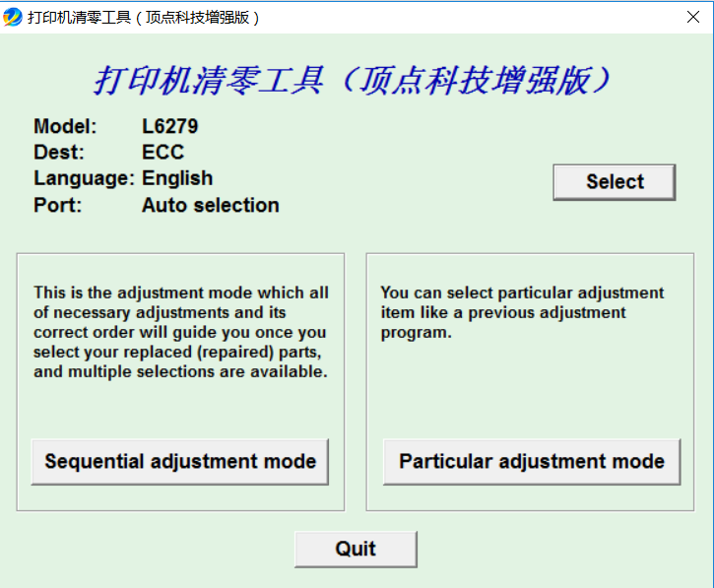The image size is (714, 588).
Task: Click the Language label
Action: [x=83, y=178]
